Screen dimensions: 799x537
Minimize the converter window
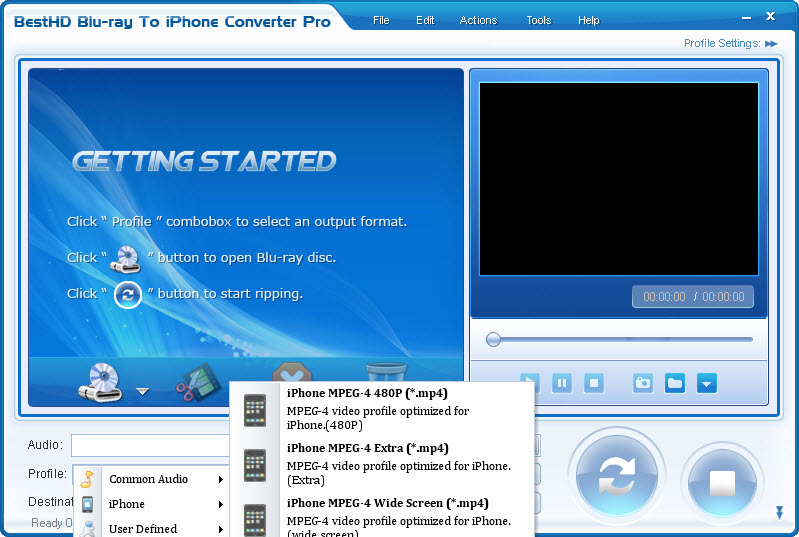click(747, 18)
